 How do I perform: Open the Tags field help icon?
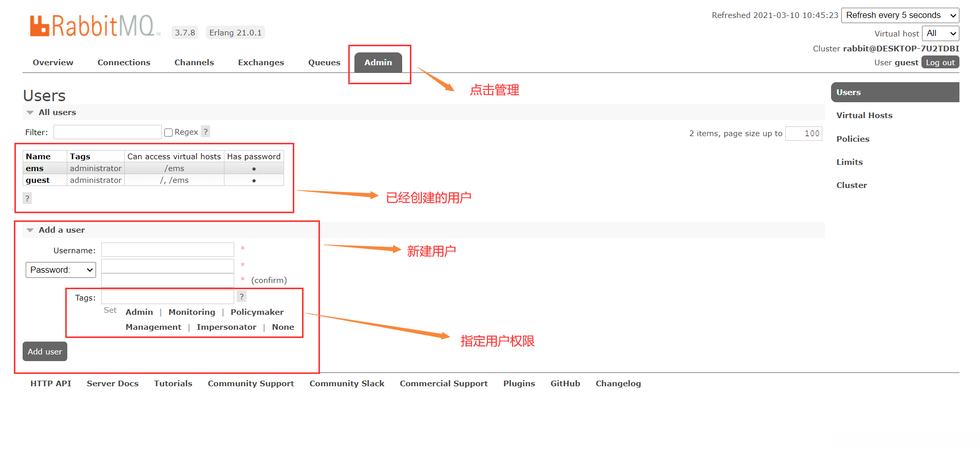pos(241,296)
